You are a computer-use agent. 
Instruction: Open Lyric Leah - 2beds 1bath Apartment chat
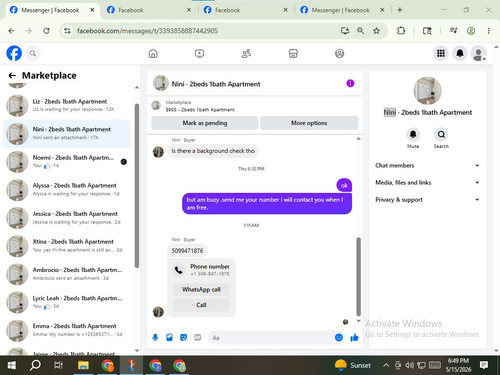(x=67, y=302)
